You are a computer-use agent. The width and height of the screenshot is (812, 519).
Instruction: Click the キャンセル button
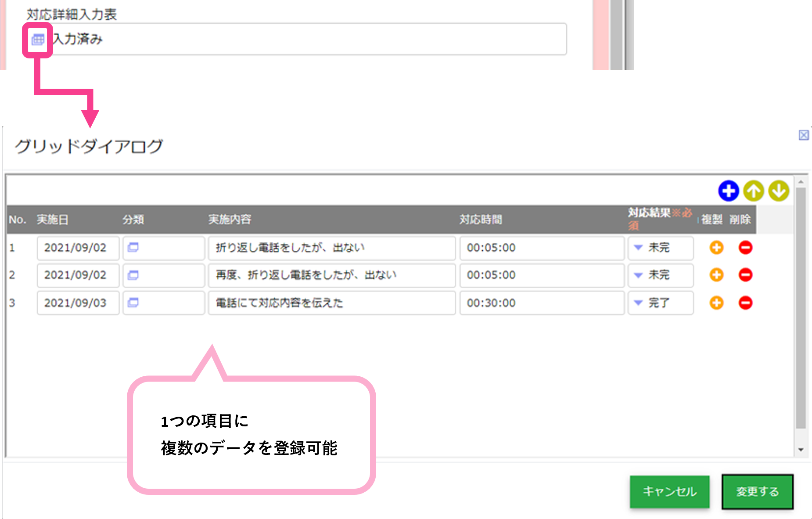tap(669, 491)
